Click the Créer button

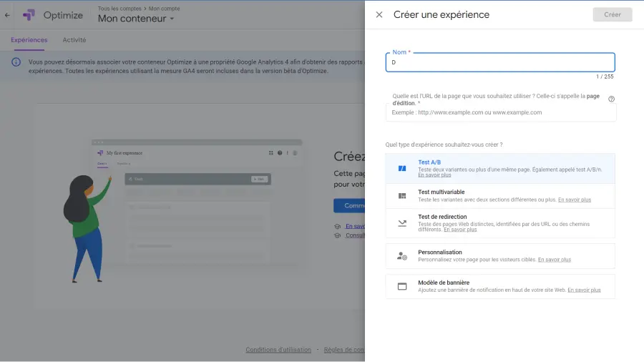(x=612, y=15)
